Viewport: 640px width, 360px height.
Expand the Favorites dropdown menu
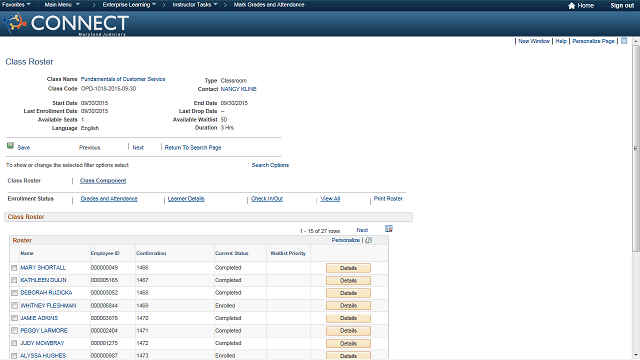(16, 5)
